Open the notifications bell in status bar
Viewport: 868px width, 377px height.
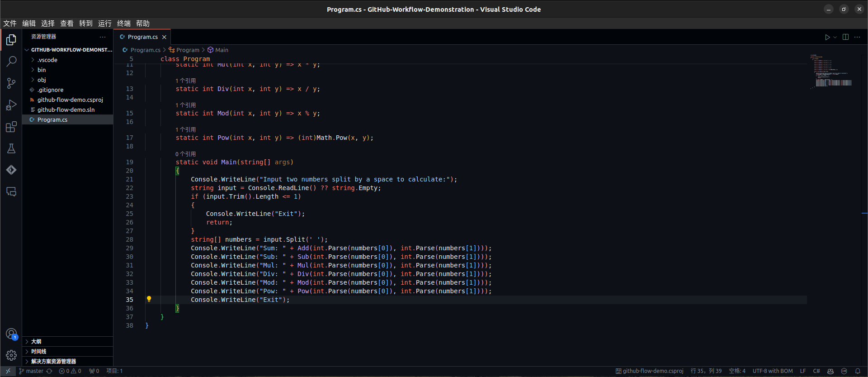click(x=858, y=371)
